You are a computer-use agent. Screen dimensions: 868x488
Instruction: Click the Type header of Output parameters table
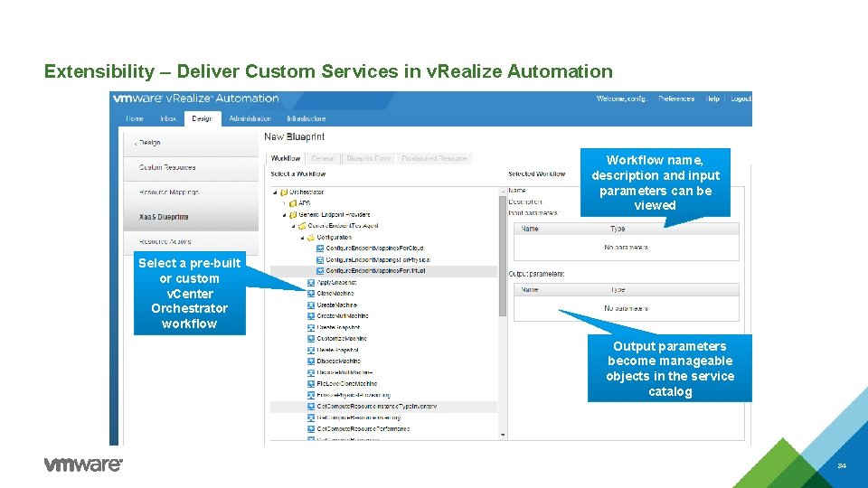point(618,289)
